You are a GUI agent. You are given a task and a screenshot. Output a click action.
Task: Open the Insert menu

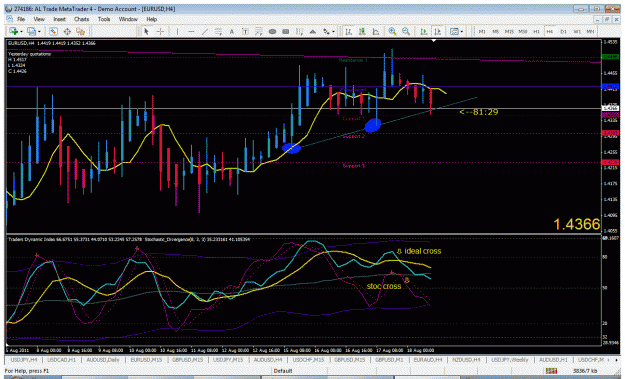click(x=59, y=19)
